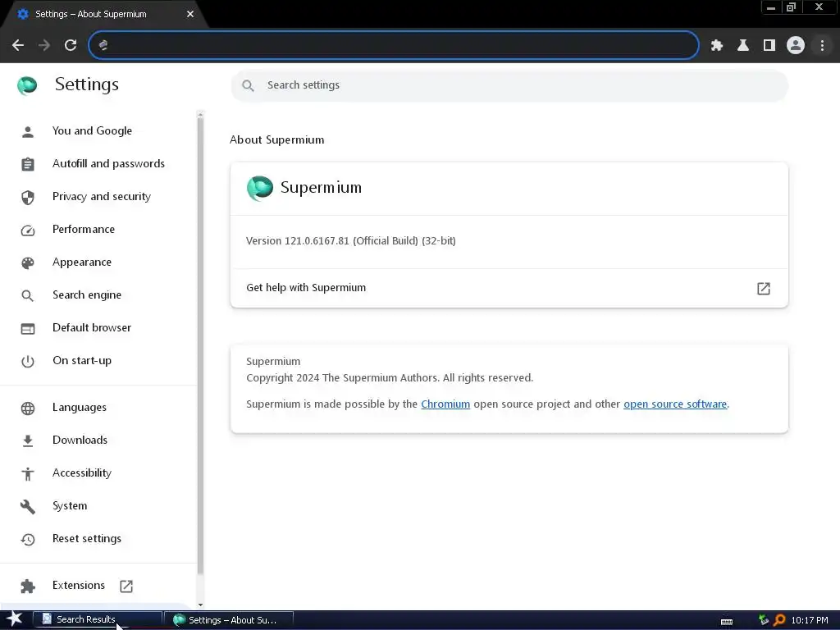This screenshot has width=840, height=630.
Task: Open the three-dot browser menu
Action: [x=822, y=46]
